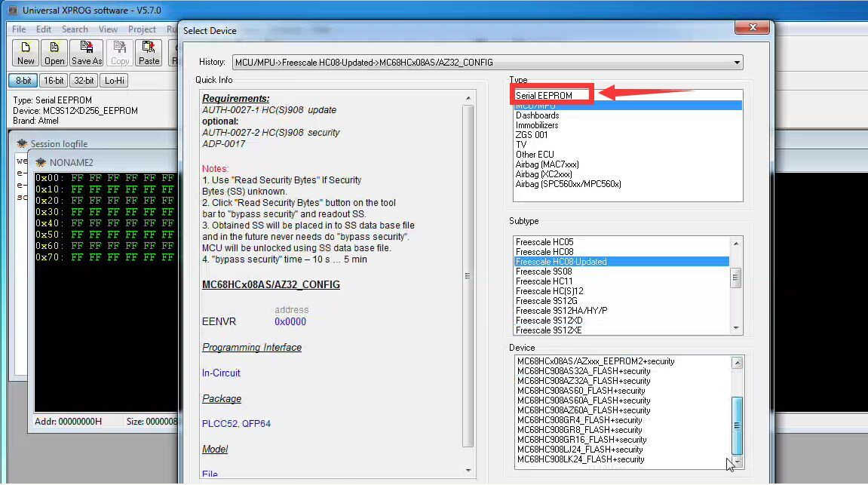Pick Freescale 9S12XD from Subtype list
Screen dimensions: 868x485
[x=551, y=321]
